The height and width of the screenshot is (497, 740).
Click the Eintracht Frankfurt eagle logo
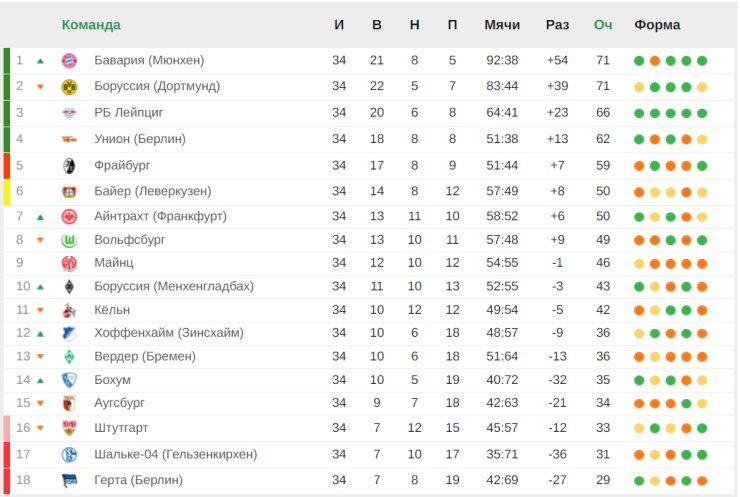pos(69,217)
